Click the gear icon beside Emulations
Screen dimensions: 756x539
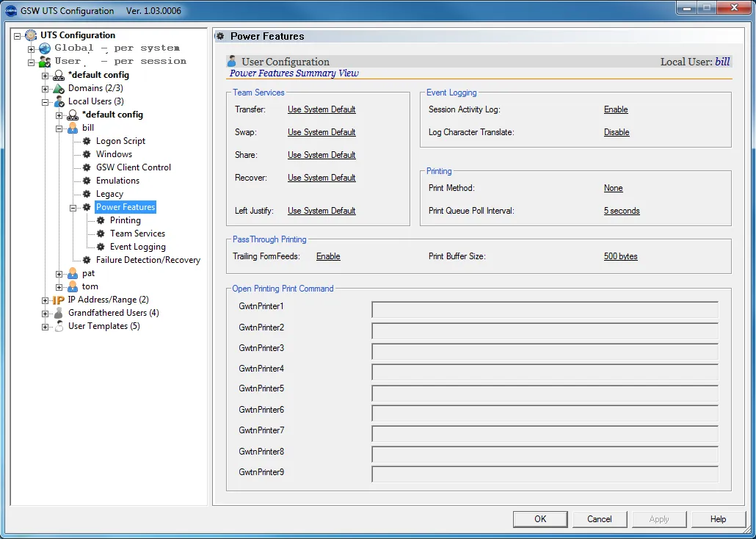coord(87,181)
